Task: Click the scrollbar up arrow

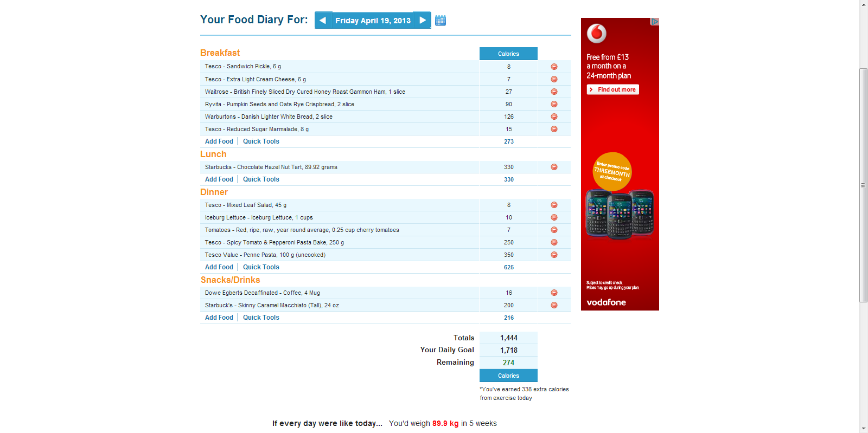Action: pos(863,4)
